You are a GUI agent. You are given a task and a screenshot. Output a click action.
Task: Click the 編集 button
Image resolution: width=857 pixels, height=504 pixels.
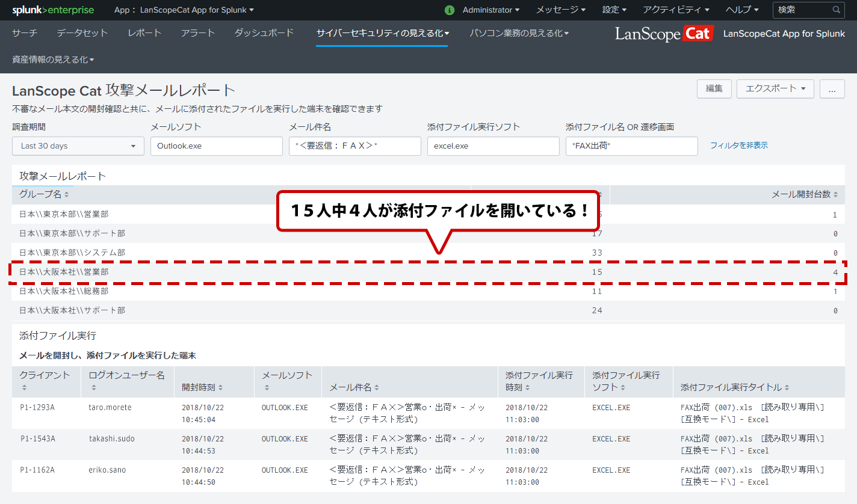click(714, 88)
